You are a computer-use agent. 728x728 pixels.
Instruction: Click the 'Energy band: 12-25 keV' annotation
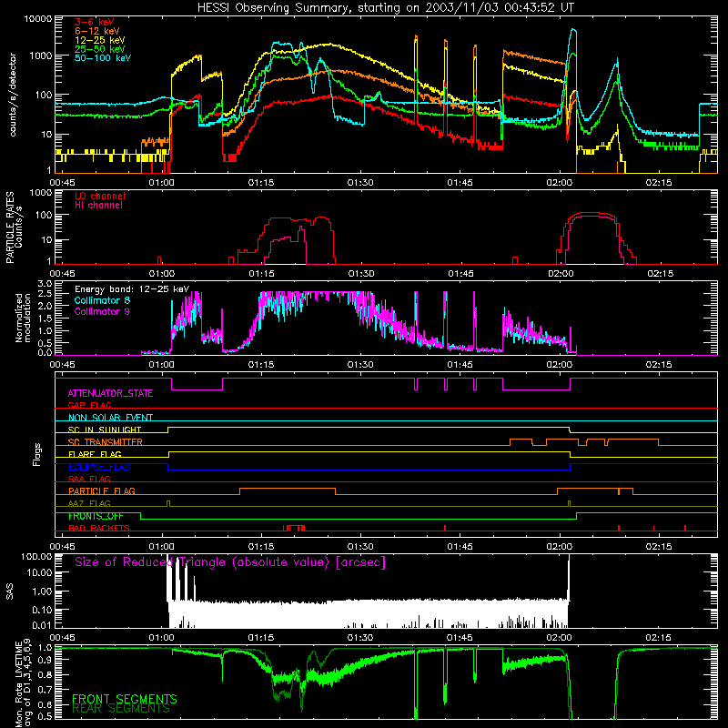(x=132, y=289)
